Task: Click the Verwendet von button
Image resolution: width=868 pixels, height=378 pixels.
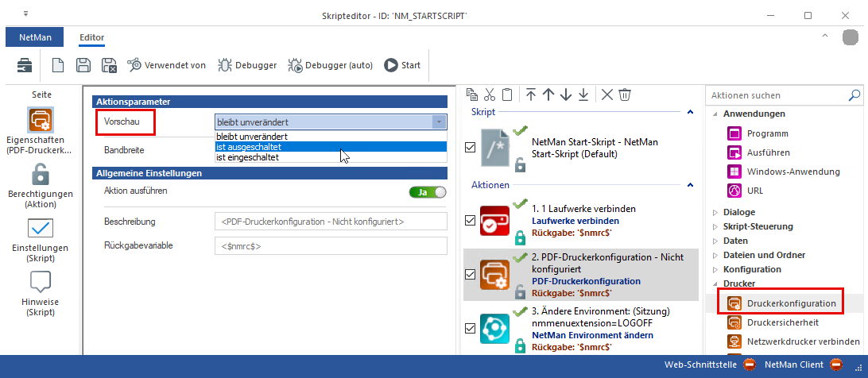Action: 166,65
